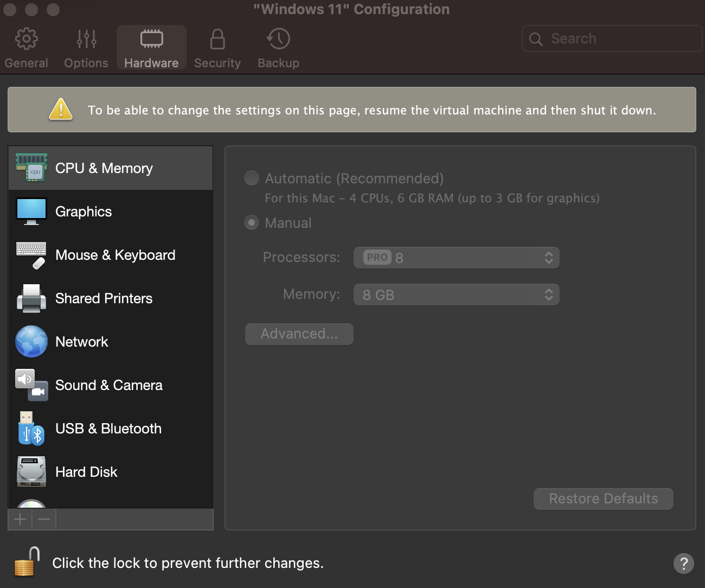Click the partially visible CD/DVD sidebar icon
Screen dimensions: 705x588
(31, 504)
